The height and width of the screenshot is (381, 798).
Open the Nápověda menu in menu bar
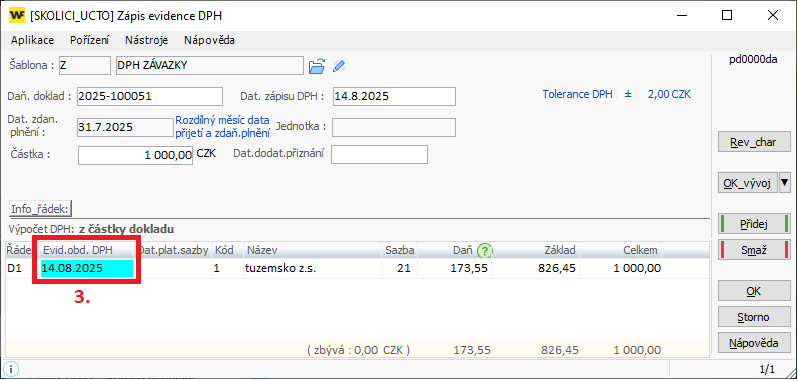209,40
